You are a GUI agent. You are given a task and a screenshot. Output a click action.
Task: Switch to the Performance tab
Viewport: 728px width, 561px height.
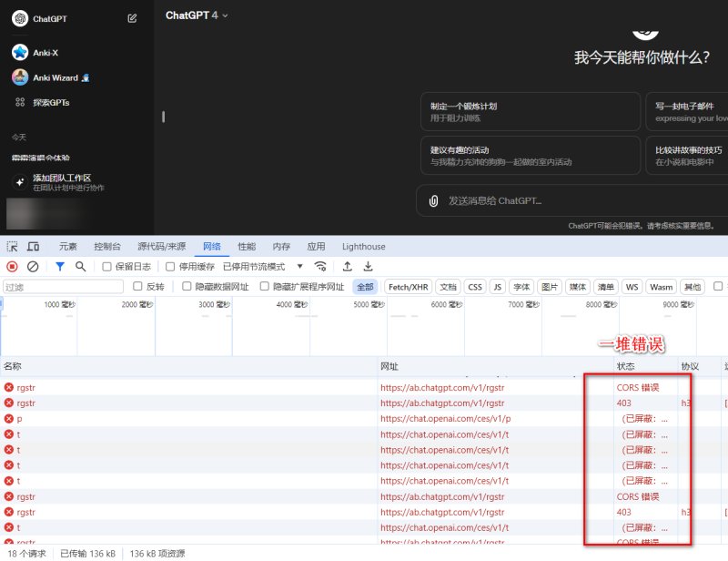pos(247,246)
